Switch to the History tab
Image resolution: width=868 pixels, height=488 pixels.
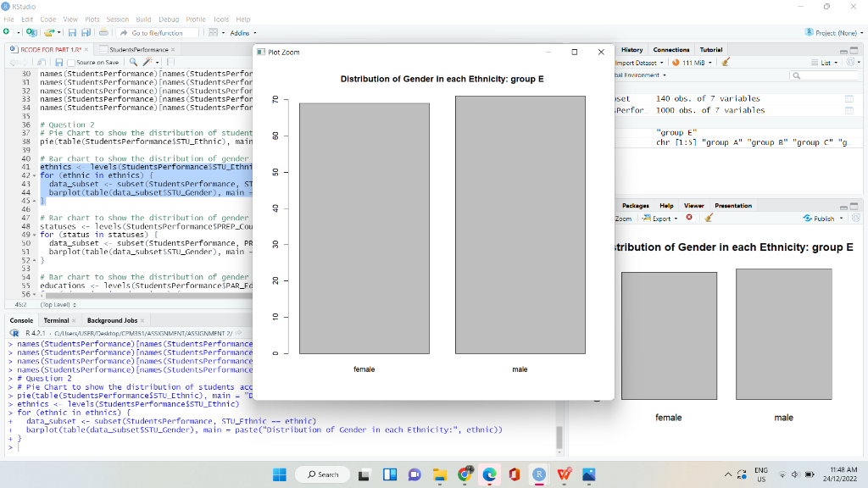point(632,50)
